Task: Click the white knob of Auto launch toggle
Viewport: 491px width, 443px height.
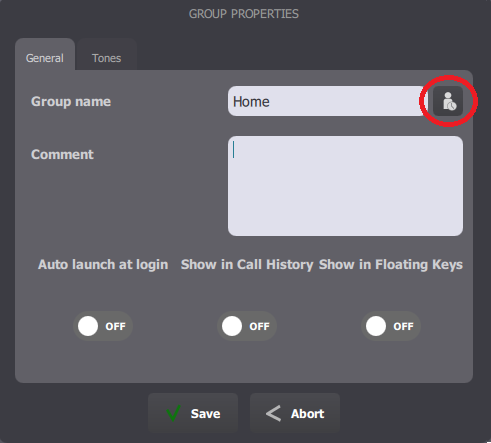Action: (88, 326)
